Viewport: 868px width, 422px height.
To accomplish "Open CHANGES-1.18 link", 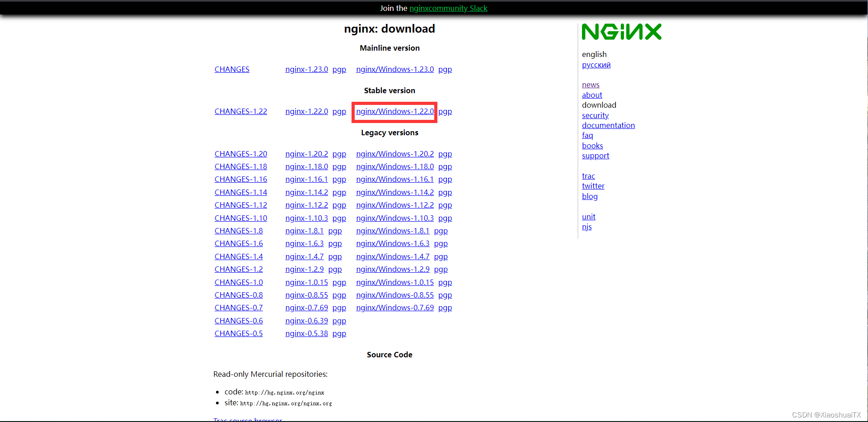I will click(x=241, y=166).
